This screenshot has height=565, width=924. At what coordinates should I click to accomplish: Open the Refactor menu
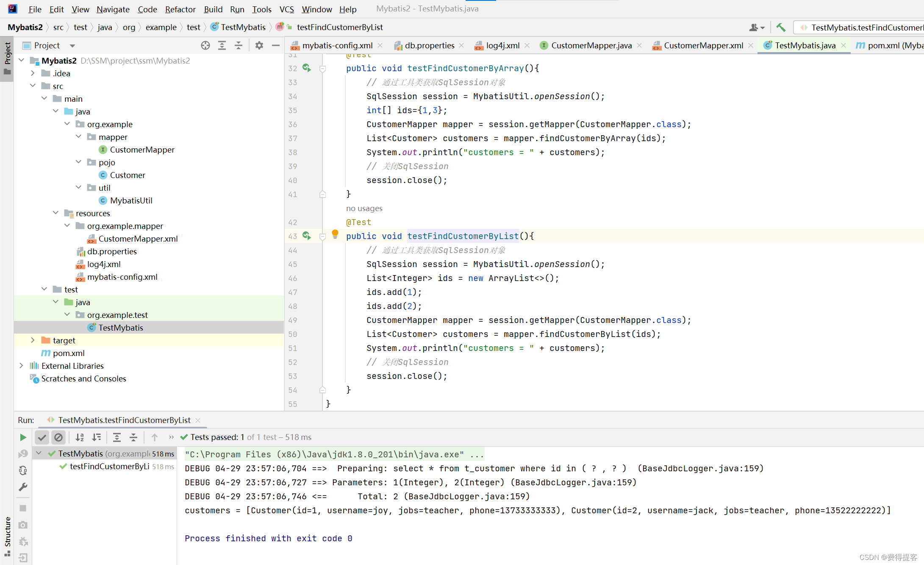[180, 9]
